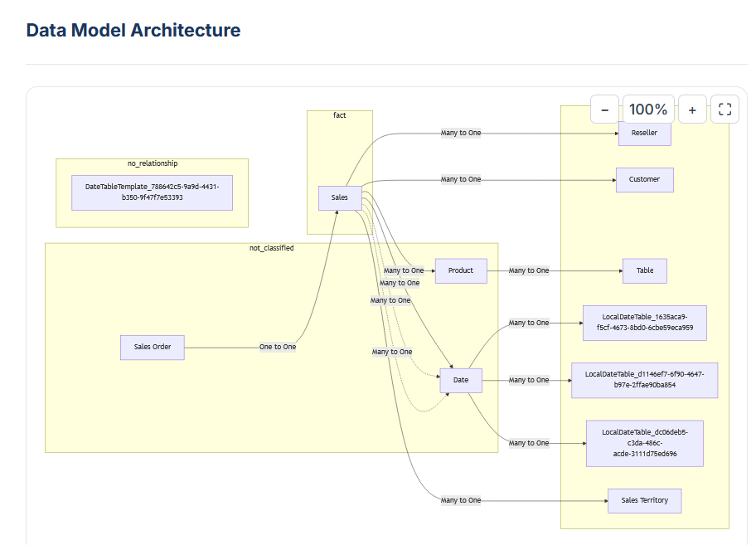Click the DateTableTemplate node in no_relationship group

(152, 192)
